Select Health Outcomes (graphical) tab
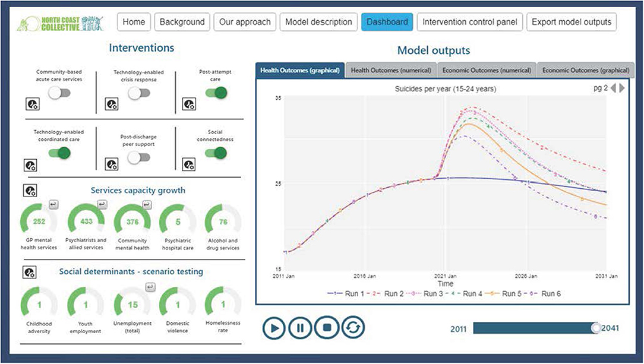The image size is (644, 364). coord(300,70)
